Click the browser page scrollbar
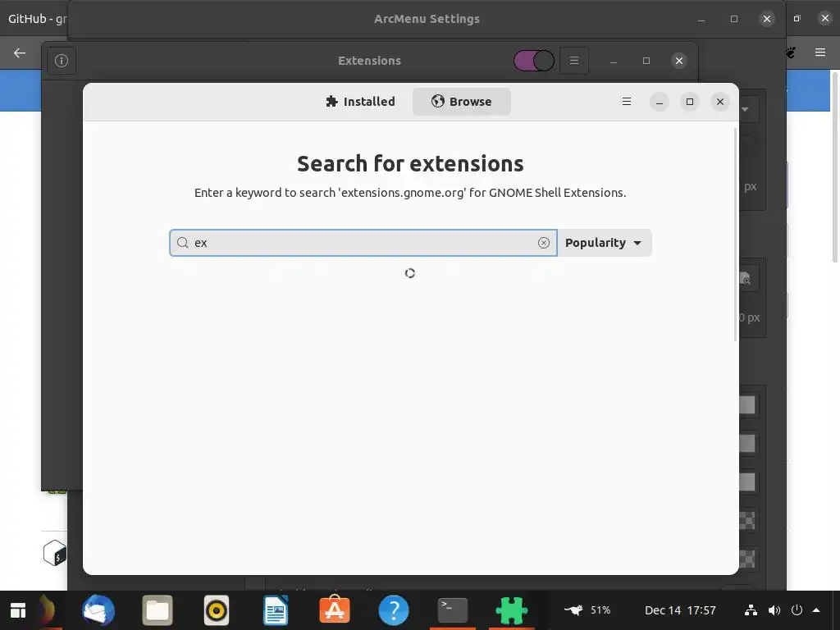 pos(834,167)
